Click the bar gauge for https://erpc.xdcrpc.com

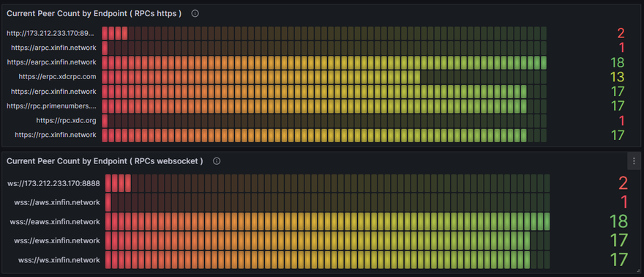(x=324, y=77)
